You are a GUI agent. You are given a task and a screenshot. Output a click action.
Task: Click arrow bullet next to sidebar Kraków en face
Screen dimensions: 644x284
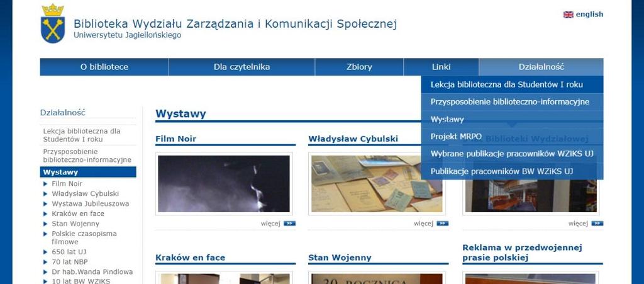[45, 213]
